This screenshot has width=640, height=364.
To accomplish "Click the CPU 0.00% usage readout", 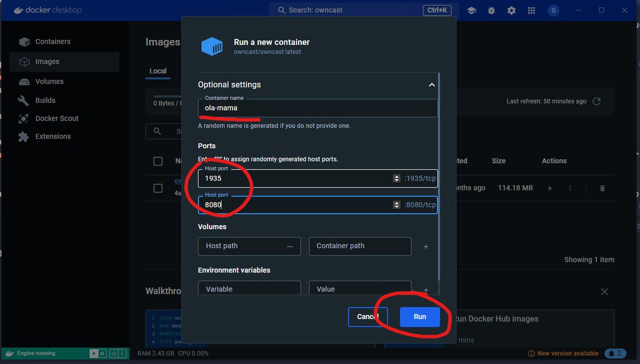I will point(193,353).
